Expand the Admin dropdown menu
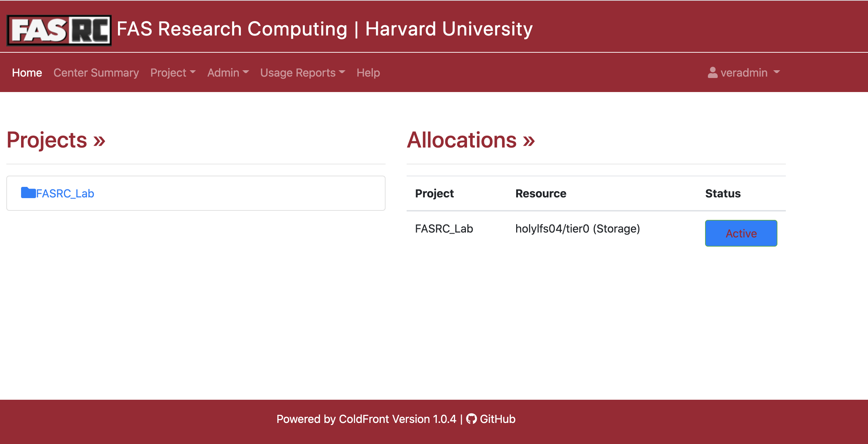868x444 pixels. [228, 73]
